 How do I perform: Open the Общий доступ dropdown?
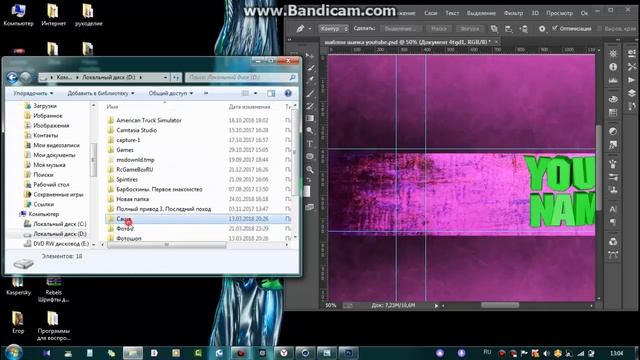click(171, 93)
